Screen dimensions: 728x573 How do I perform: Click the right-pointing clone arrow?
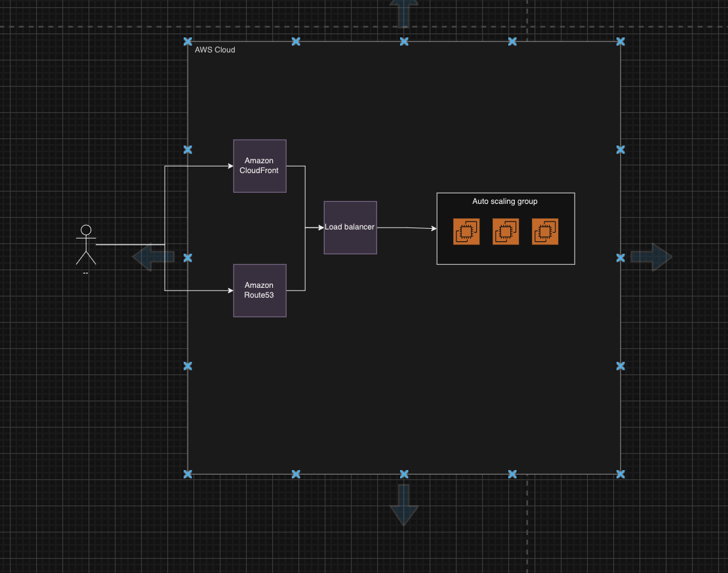(x=651, y=257)
